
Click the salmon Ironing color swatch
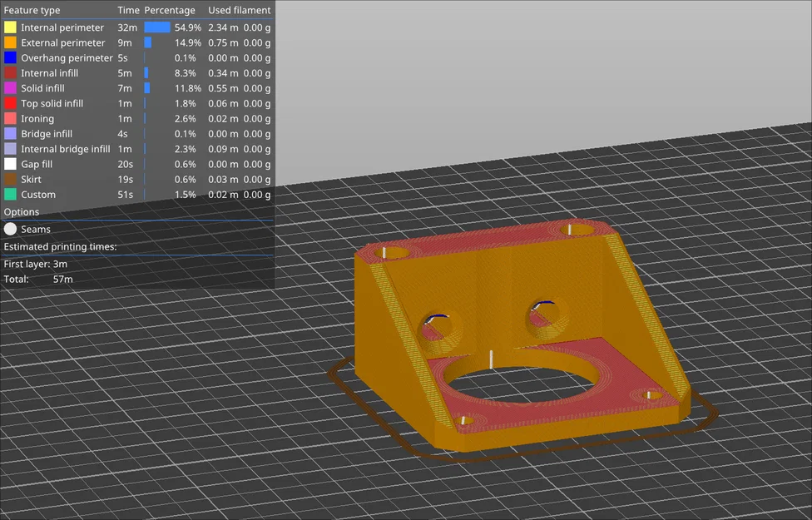[x=10, y=119]
